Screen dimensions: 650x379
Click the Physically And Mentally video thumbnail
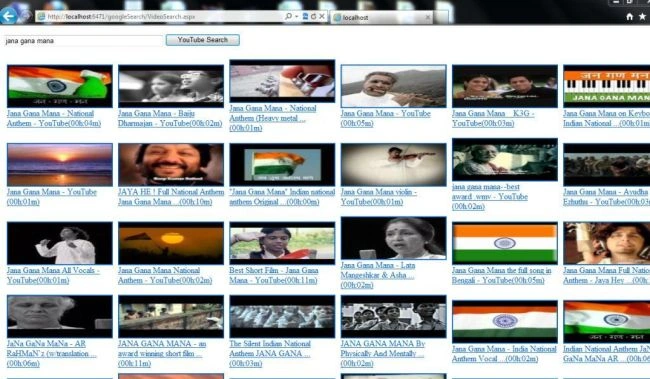click(x=393, y=316)
